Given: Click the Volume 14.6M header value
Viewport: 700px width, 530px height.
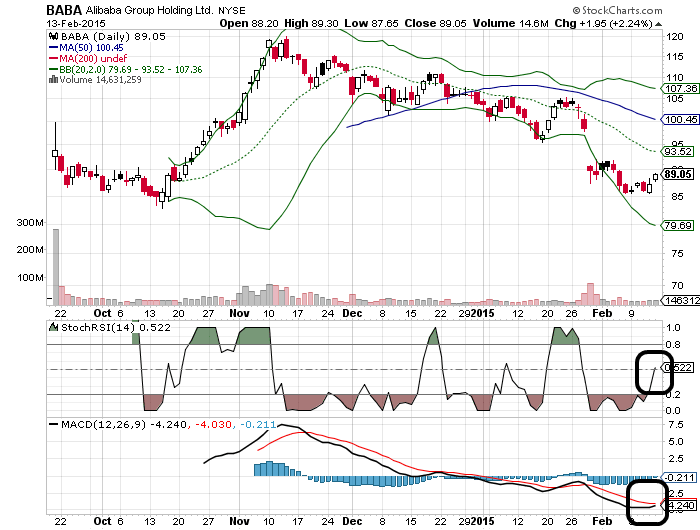Looking at the screenshot, I should (x=511, y=23).
